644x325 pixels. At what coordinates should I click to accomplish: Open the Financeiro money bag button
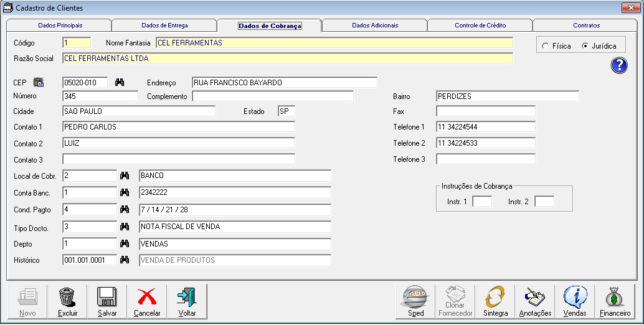615,301
